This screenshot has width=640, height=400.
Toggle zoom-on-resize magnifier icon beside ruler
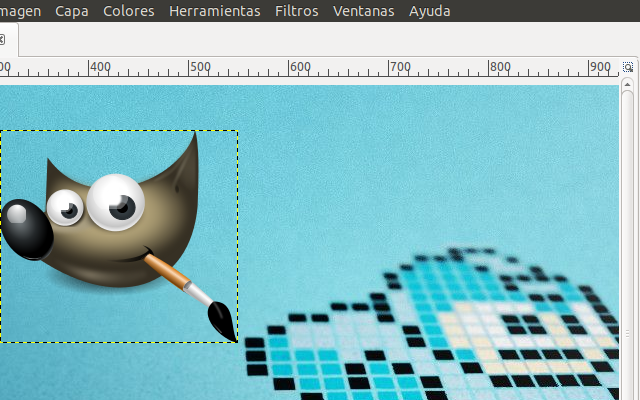pyautogui.click(x=628, y=67)
